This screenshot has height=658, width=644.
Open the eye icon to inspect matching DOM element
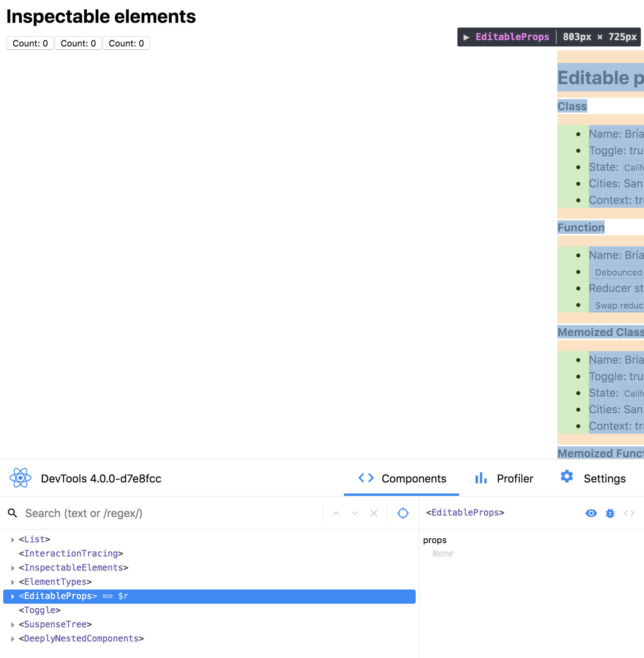click(591, 513)
